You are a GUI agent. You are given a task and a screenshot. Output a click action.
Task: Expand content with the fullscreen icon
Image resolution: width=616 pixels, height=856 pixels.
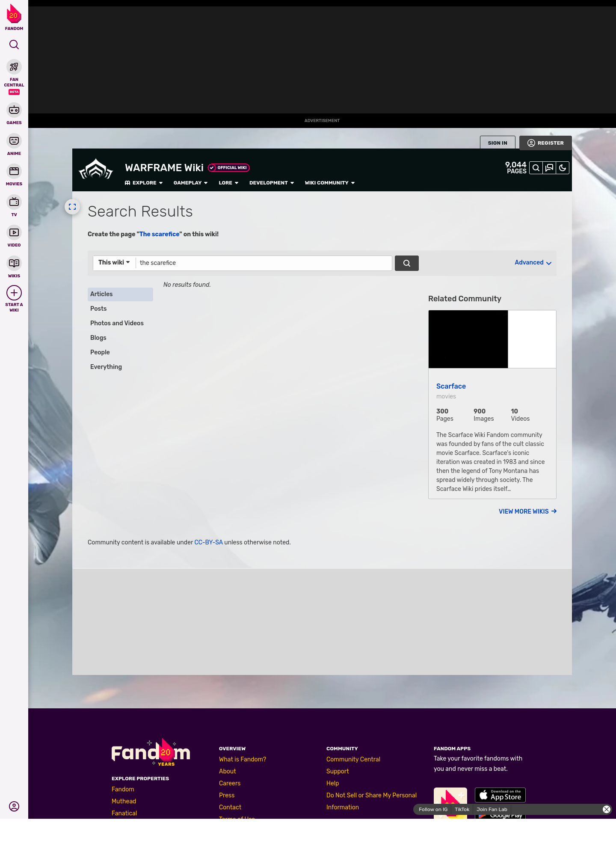click(72, 207)
